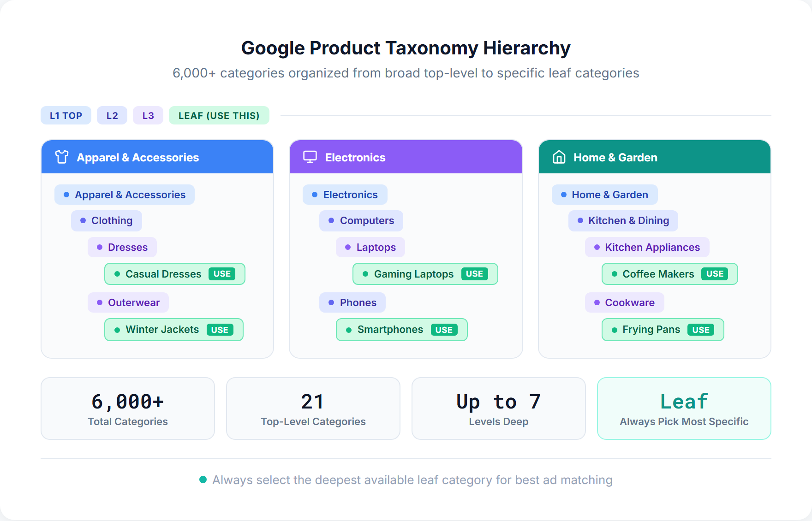Toggle the USE badge on Frying Pans

click(x=701, y=330)
